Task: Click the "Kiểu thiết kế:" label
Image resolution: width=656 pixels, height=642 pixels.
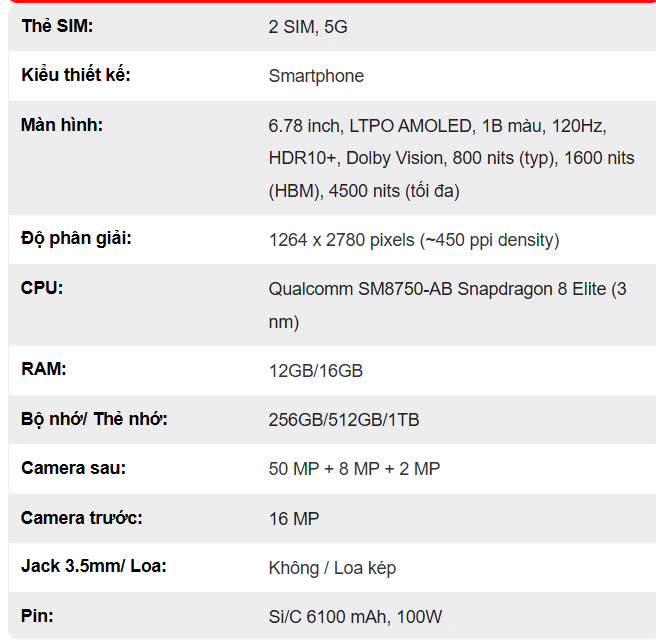Action: (75, 76)
